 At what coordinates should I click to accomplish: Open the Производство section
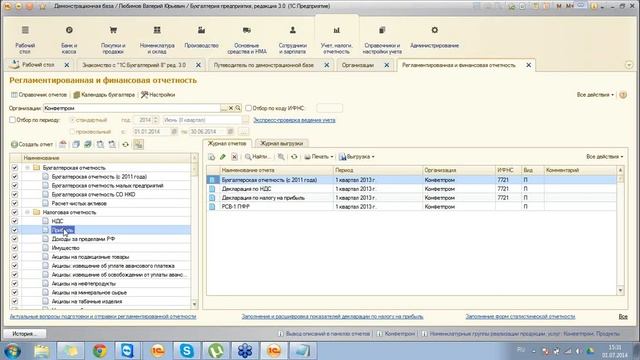[201, 37]
